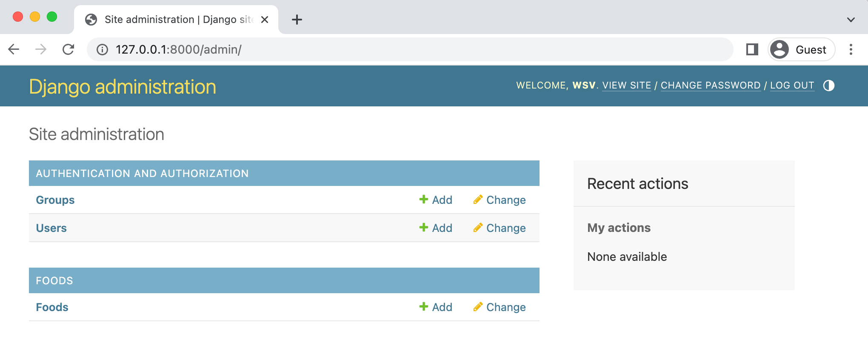Add a new Group
This screenshot has height=337, width=868.
[436, 200]
